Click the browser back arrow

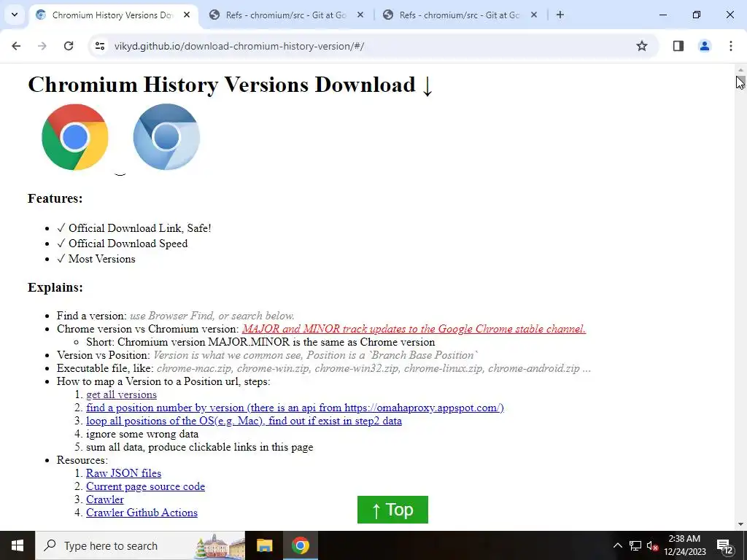click(16, 46)
